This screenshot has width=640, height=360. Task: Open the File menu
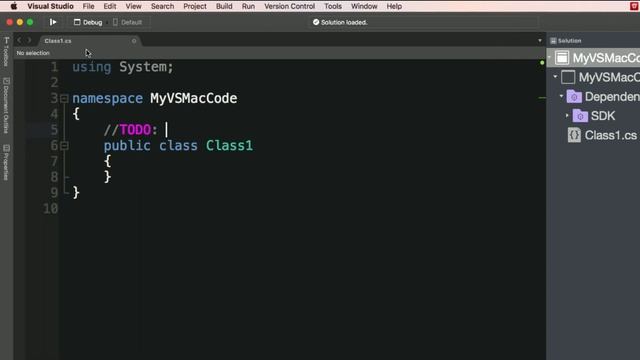coord(88,6)
